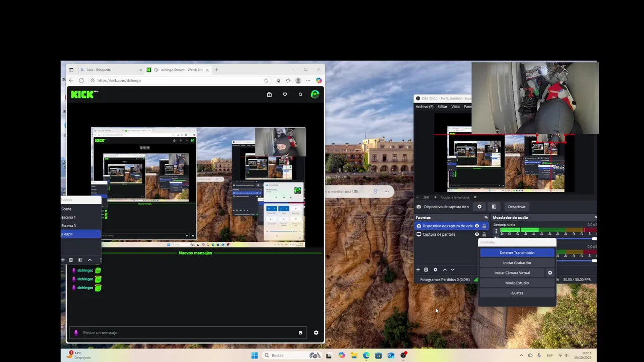Open Edge tab actions menu icon
The image size is (644, 362).
point(71,70)
